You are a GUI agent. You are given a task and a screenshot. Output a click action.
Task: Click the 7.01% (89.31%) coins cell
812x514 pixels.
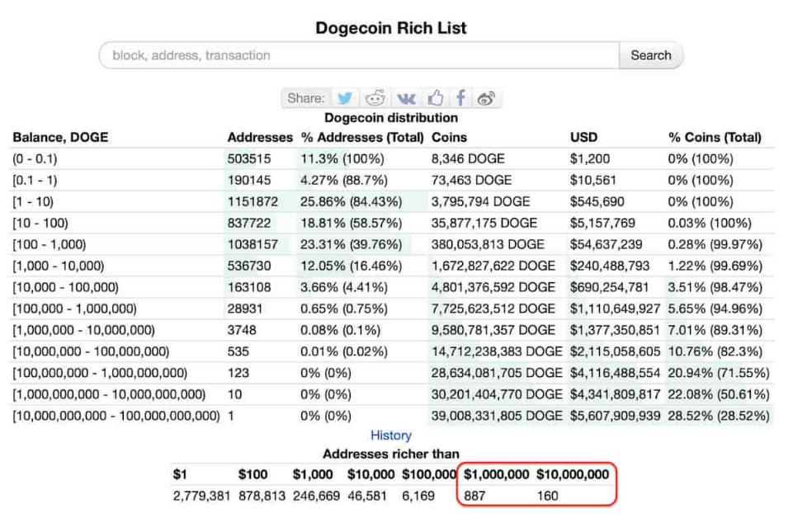coord(715,330)
